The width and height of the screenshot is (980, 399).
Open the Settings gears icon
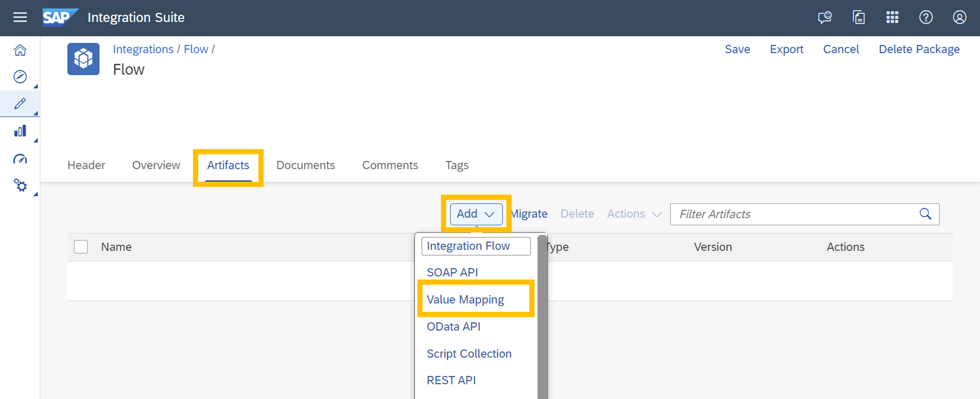(20, 185)
